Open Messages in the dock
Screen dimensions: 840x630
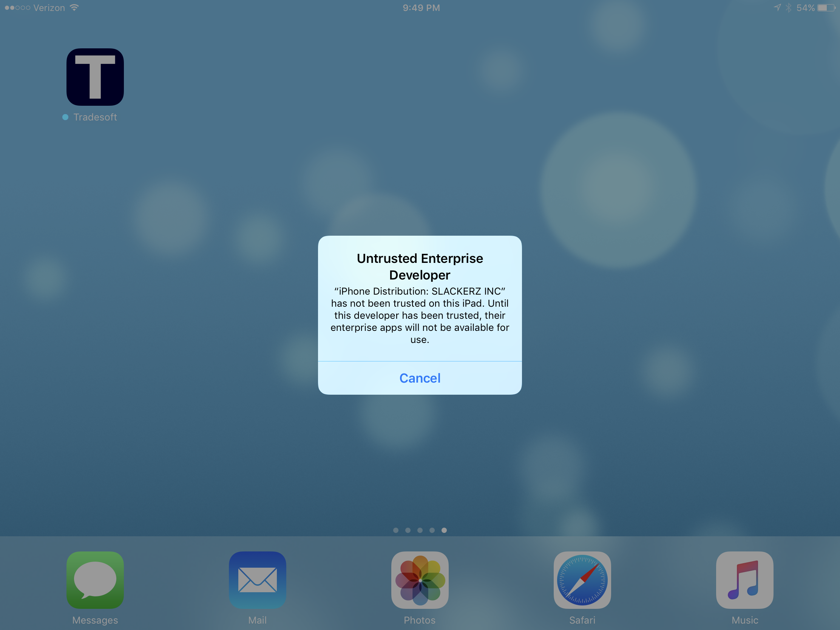coord(95,580)
